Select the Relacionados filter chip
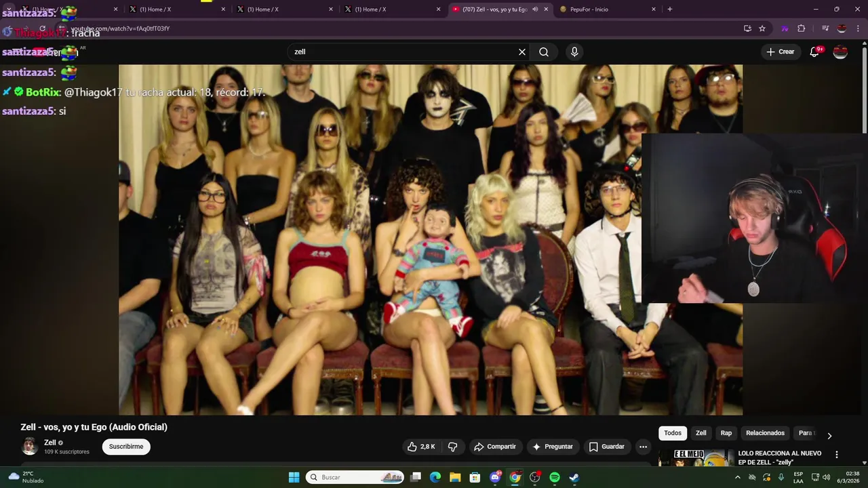868x488 pixels. 765,433
